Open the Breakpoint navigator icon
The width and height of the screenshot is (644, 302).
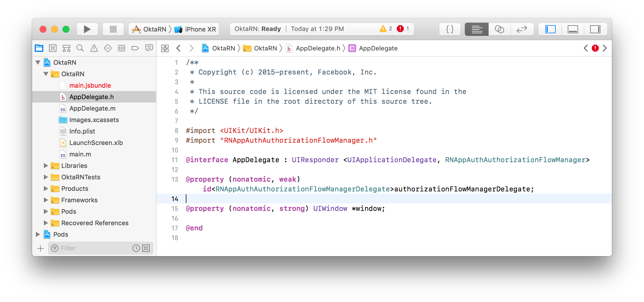(135, 48)
